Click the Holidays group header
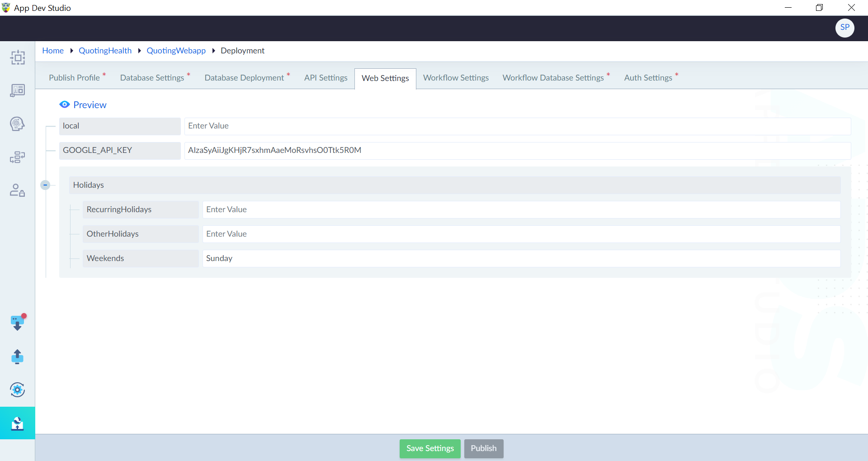 point(455,185)
